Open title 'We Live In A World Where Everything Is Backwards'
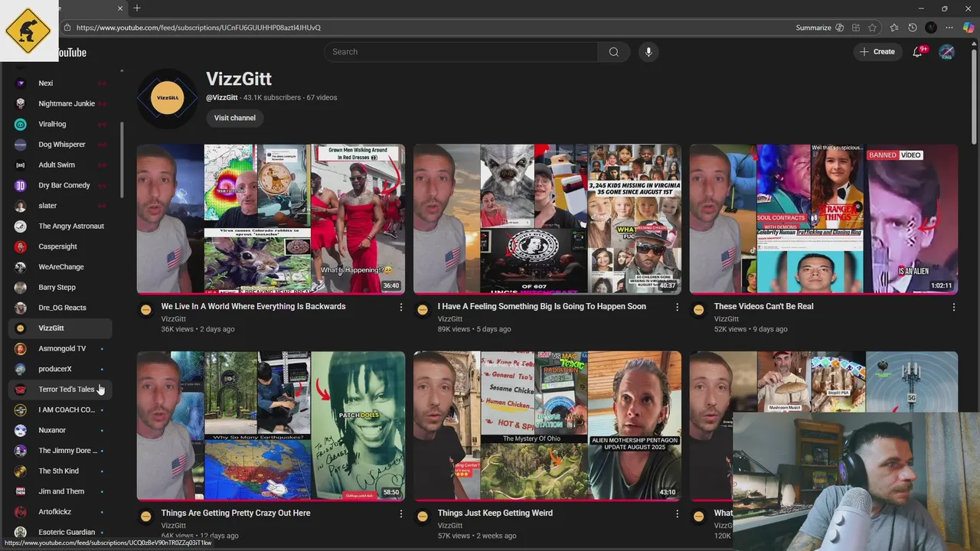The image size is (980, 551). [253, 306]
